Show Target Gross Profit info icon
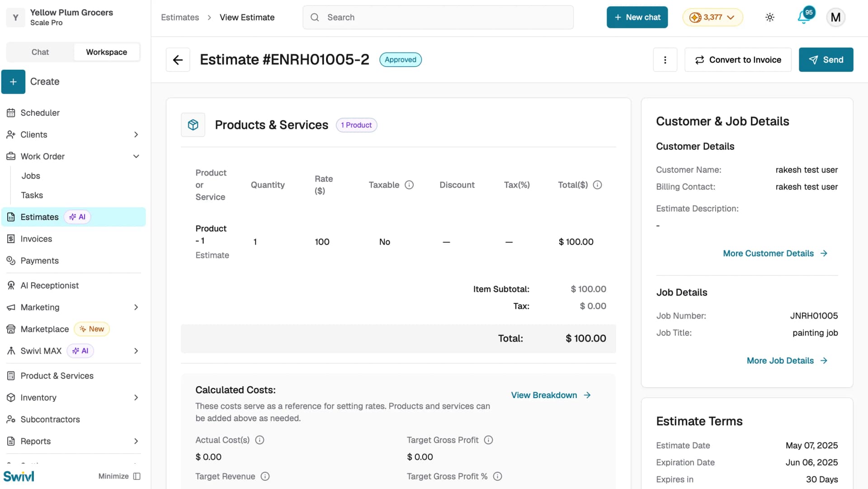 pyautogui.click(x=488, y=440)
